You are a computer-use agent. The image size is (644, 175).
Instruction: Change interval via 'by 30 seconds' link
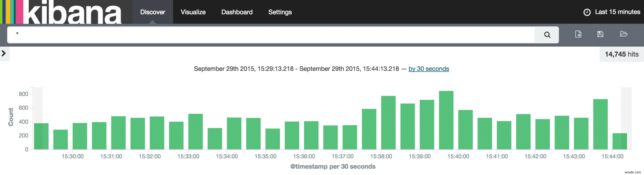(x=429, y=69)
